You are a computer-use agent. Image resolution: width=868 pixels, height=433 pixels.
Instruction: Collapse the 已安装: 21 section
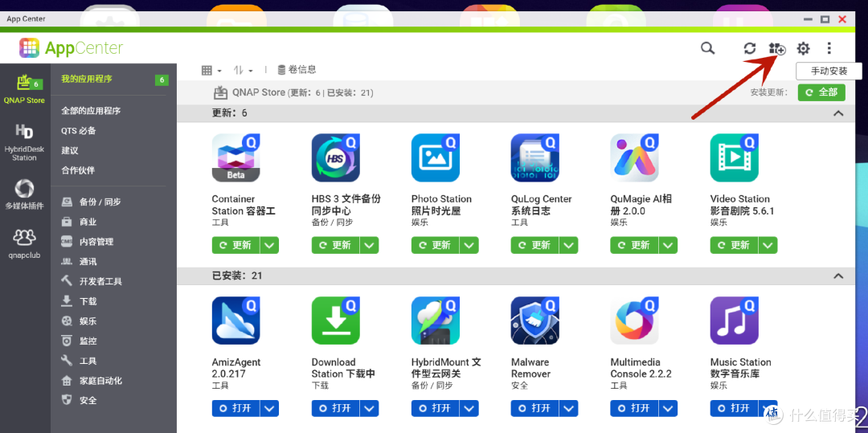click(x=838, y=276)
